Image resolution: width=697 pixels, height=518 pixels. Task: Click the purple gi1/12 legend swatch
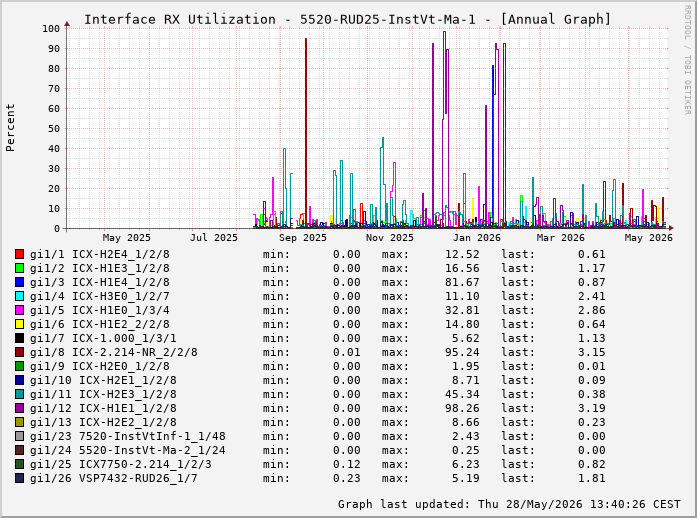point(19,408)
